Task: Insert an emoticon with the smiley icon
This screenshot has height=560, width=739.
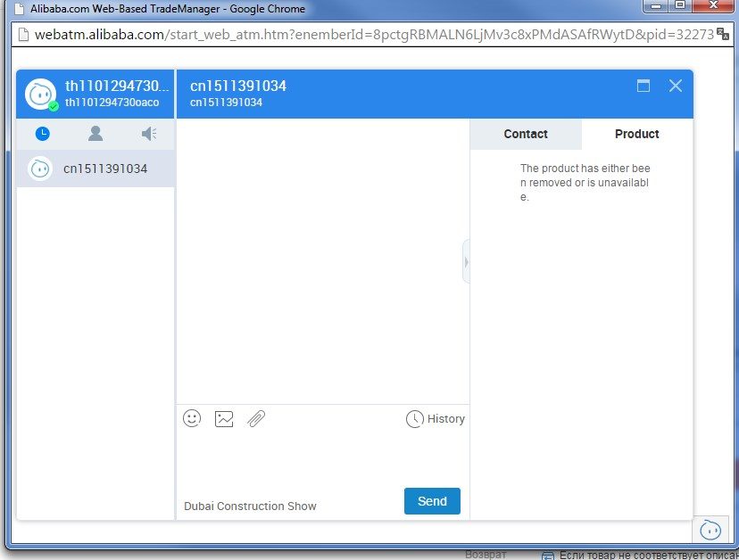Action: tap(192, 418)
